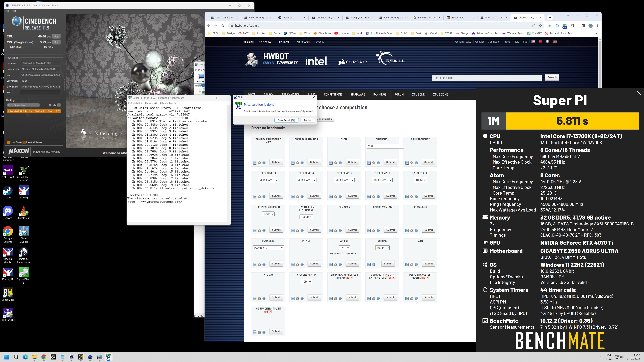Screen dimensions: 644x362
Task: Open the CPUID CPU-Z desktop shortcut
Action: (8, 315)
